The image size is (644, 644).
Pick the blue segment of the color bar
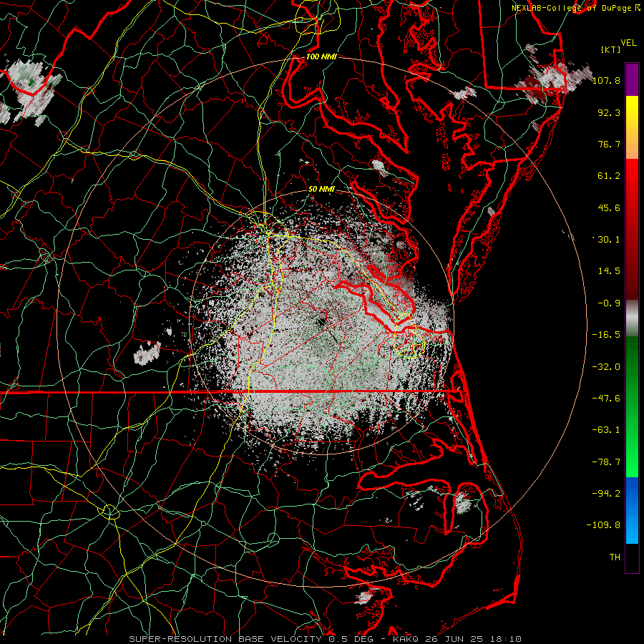(632, 510)
